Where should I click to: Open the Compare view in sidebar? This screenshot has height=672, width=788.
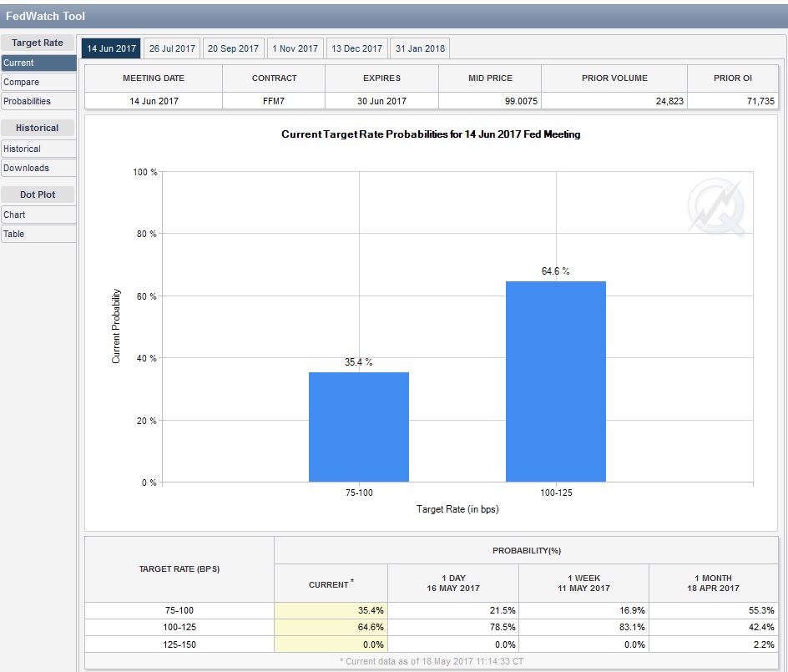(x=38, y=82)
